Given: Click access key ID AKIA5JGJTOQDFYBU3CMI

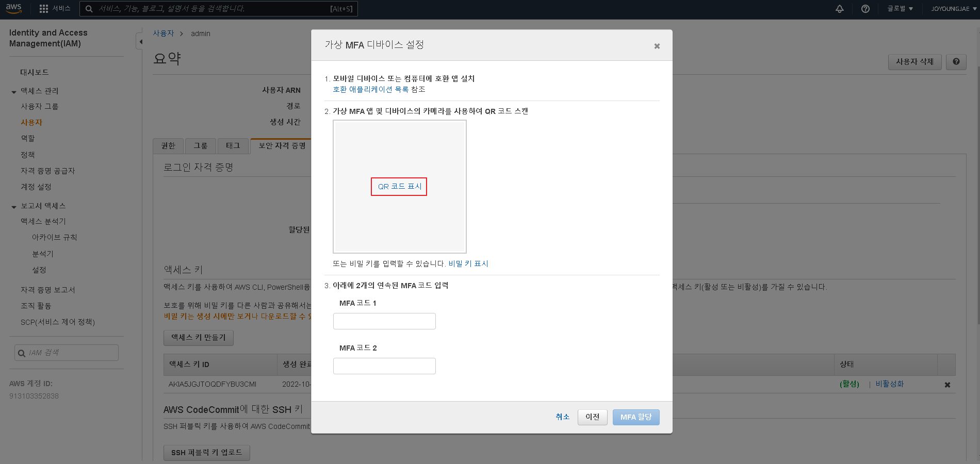Looking at the screenshot, I should [x=213, y=384].
